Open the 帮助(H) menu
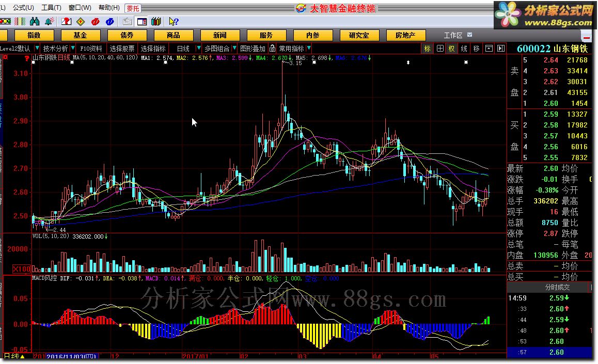The image size is (598, 364). (x=109, y=8)
